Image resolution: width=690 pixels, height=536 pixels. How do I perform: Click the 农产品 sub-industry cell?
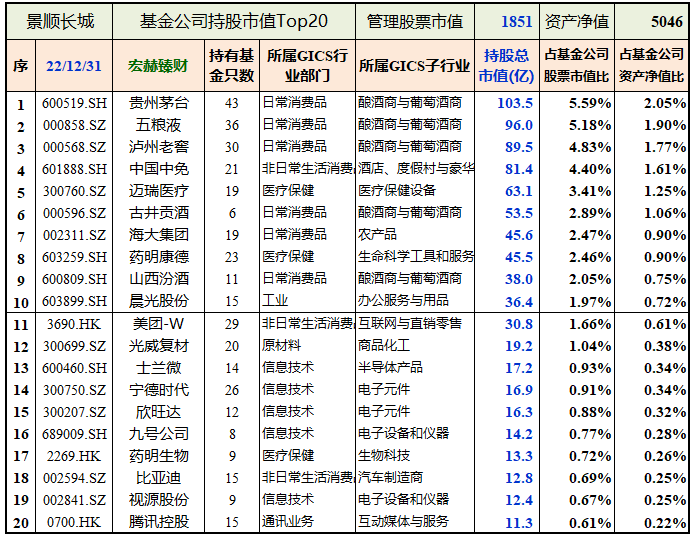click(x=377, y=234)
